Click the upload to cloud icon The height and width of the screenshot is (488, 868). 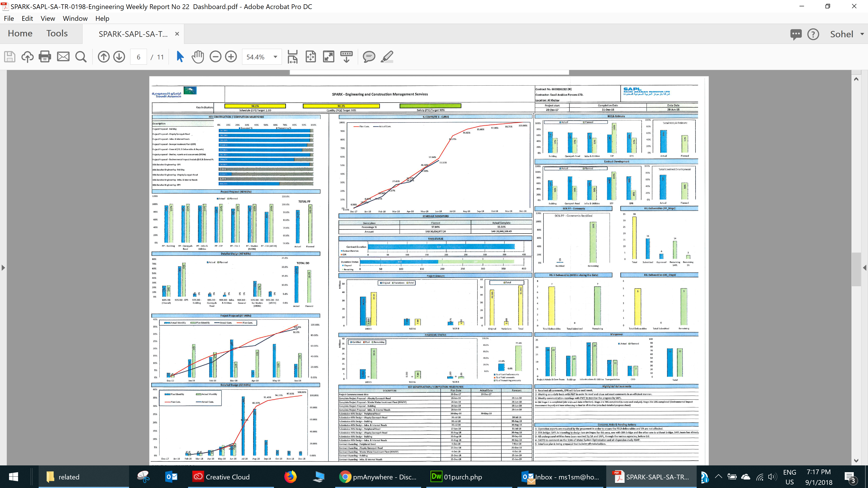[27, 56]
